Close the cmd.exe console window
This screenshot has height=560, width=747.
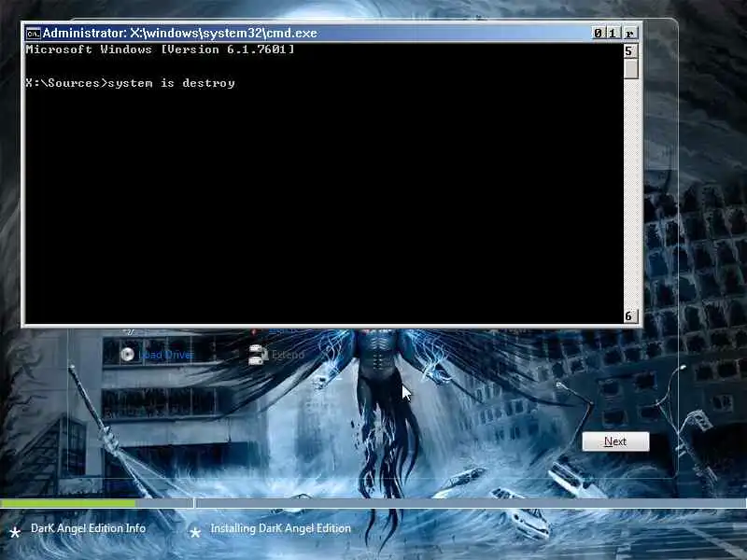point(629,33)
